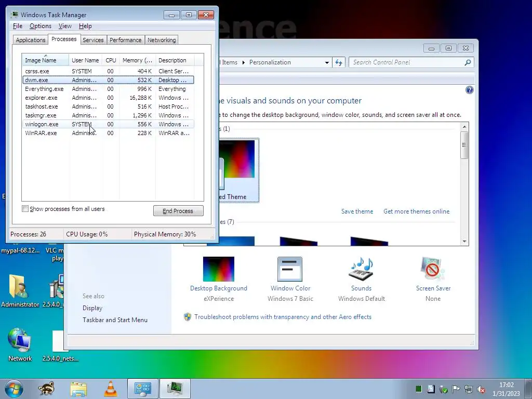Click Get more themes online link
The height and width of the screenshot is (399, 532).
click(x=416, y=211)
